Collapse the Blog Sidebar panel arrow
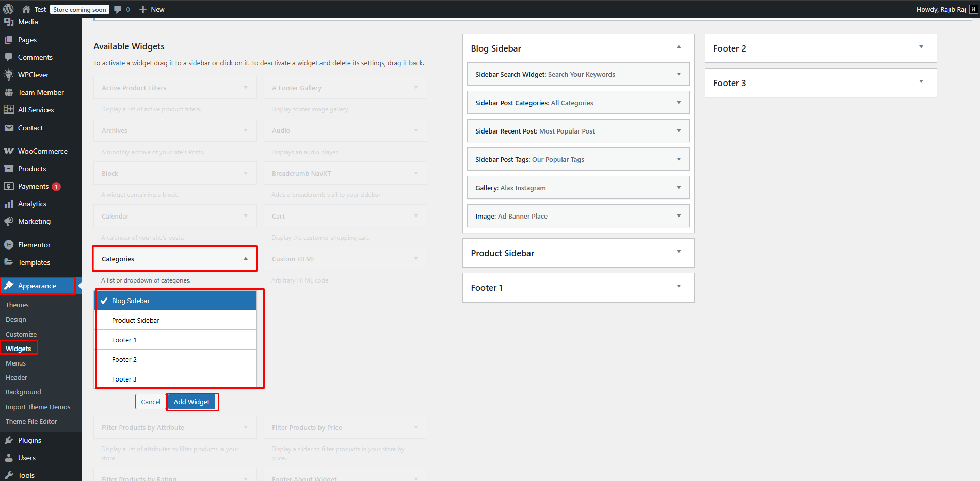The width and height of the screenshot is (980, 481). 679,47
